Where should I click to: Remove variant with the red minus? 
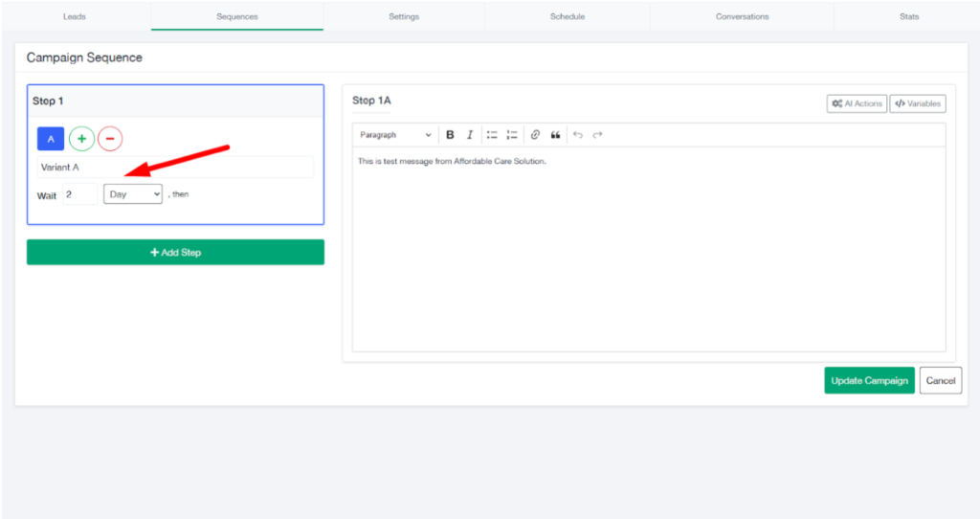coord(110,139)
